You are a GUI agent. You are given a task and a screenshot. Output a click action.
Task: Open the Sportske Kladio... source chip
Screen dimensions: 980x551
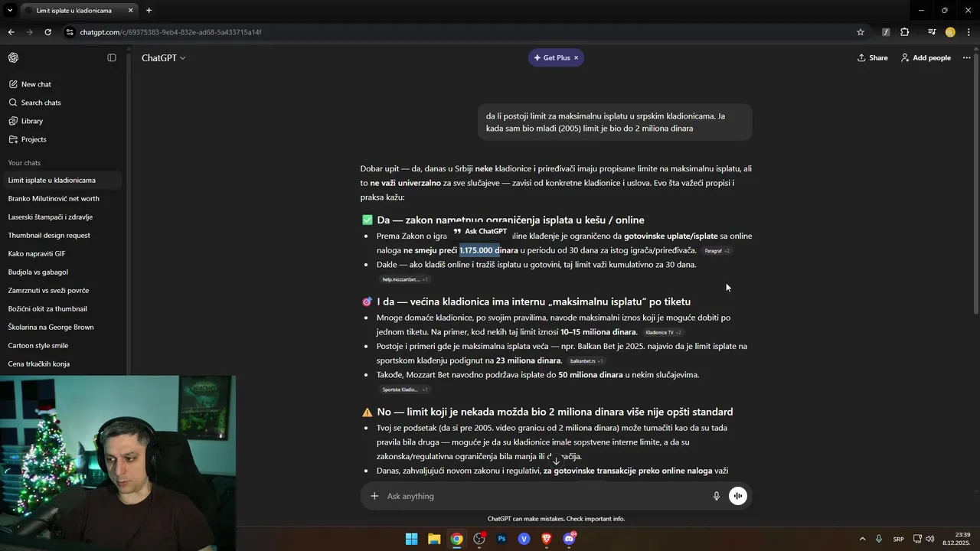click(x=404, y=390)
